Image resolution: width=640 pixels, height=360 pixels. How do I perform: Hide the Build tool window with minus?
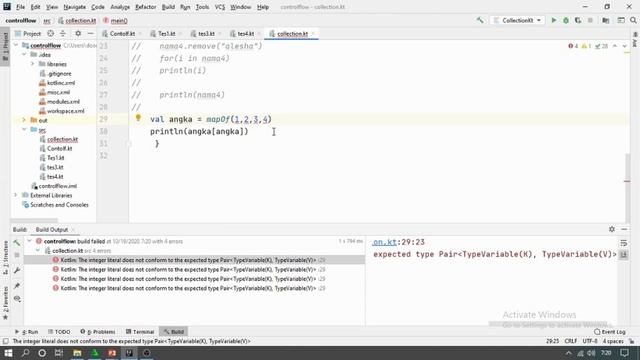(x=624, y=229)
